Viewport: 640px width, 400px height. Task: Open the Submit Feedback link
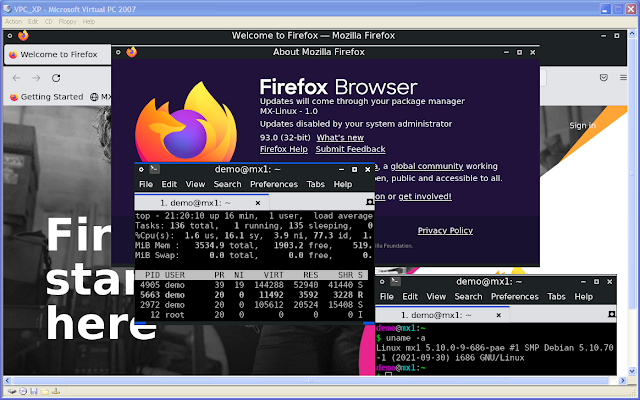350,149
